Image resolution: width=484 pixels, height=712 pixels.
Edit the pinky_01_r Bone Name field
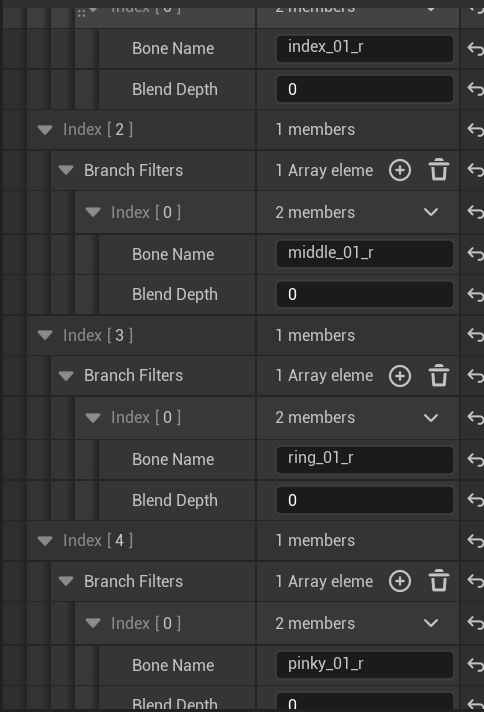click(x=365, y=665)
